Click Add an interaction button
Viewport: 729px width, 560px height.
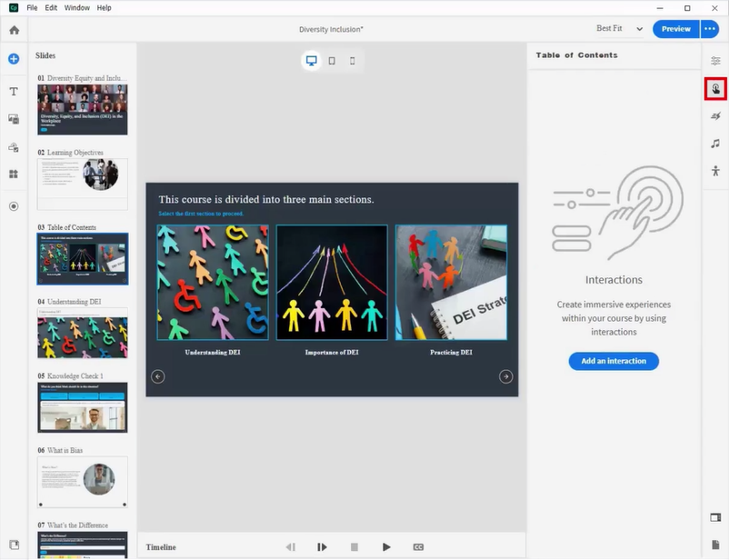tap(614, 362)
